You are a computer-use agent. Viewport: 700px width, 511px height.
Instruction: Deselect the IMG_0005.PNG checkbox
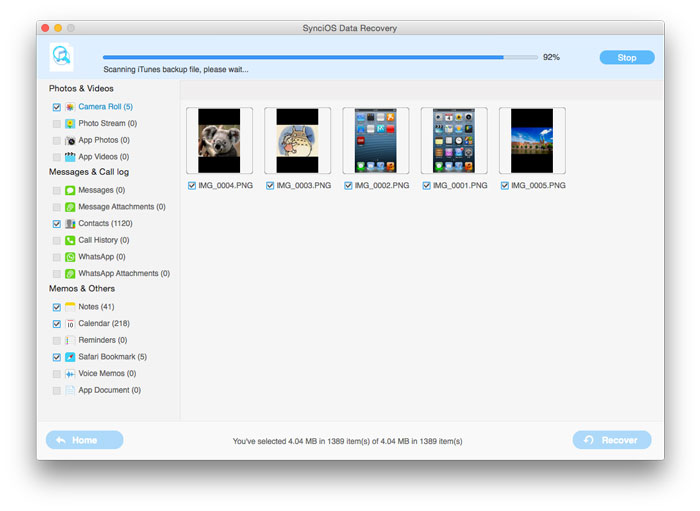(x=505, y=186)
